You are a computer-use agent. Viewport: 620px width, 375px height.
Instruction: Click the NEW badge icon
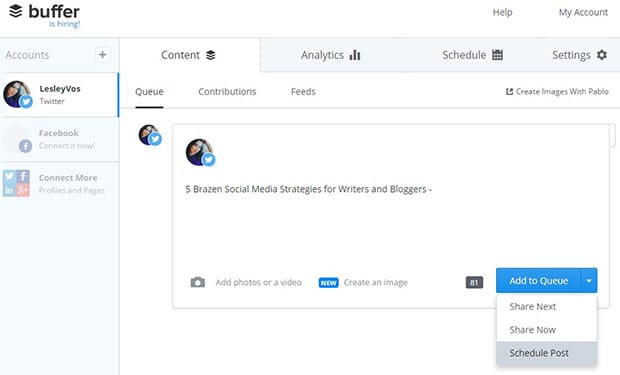329,283
